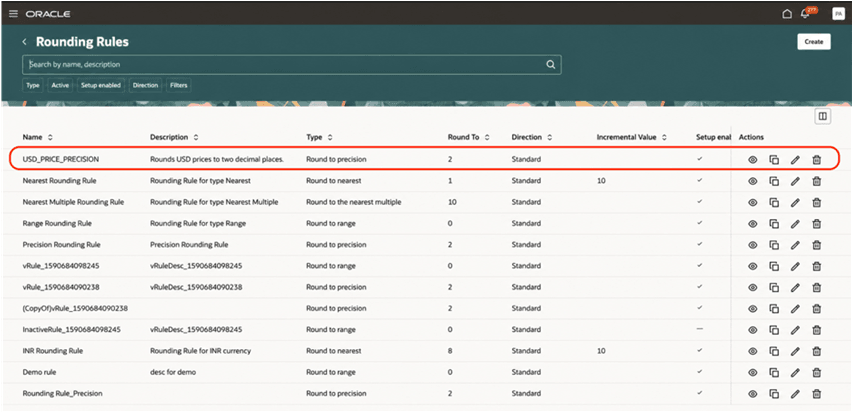Screen dimensions: 854x414
Task: Click 'Rounds USD prices to two decimal places.'
Action: click(217, 160)
